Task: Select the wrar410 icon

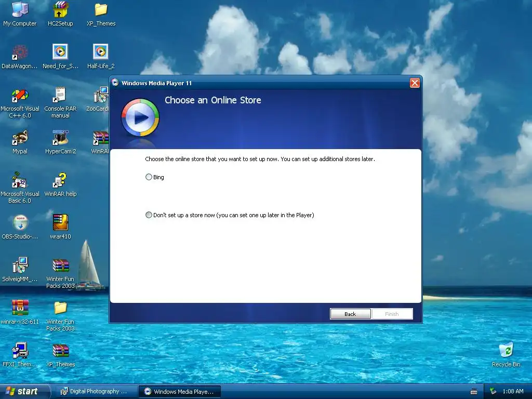Action: tap(60, 227)
